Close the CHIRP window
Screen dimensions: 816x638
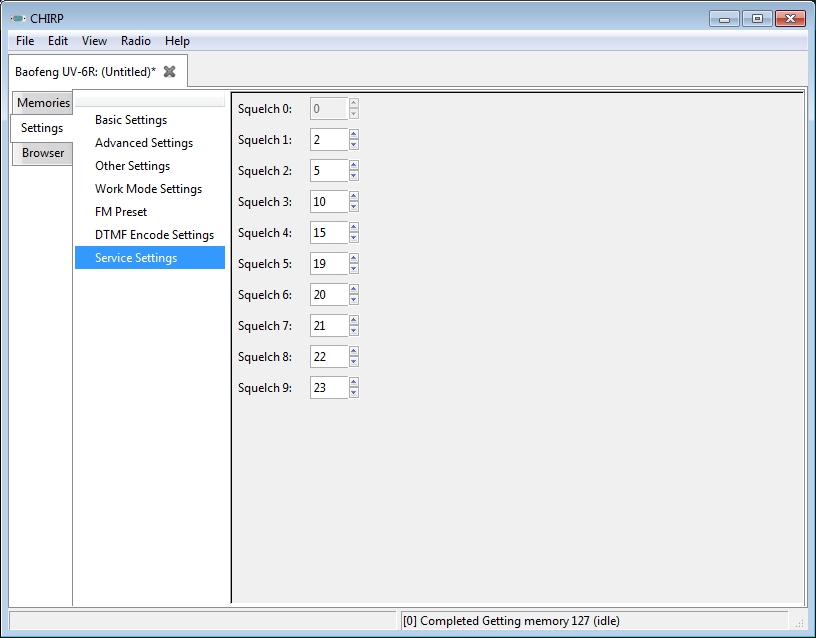tap(790, 19)
